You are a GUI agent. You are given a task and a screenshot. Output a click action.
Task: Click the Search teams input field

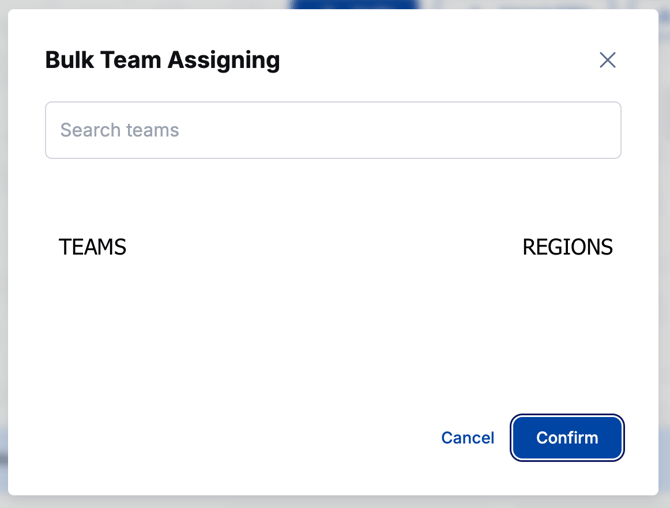[x=333, y=130]
